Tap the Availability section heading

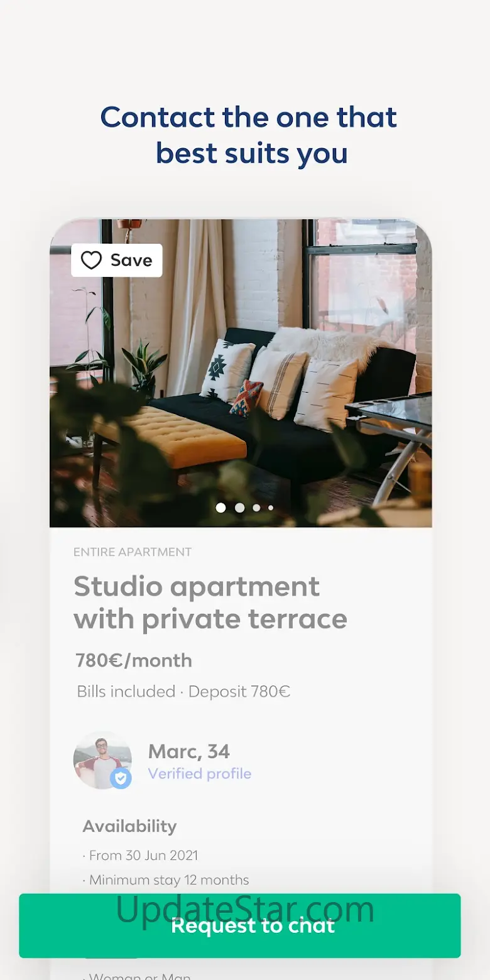[x=129, y=826]
